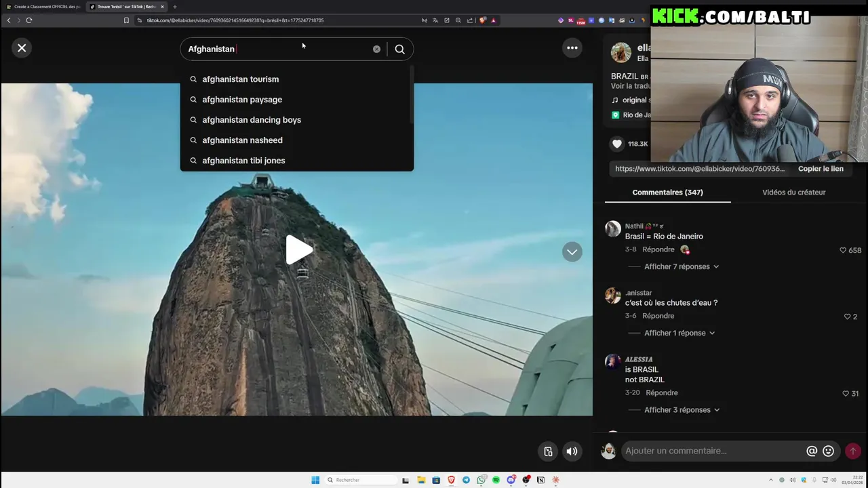Expand Afficher 1 réponse under .anisstar
The width and height of the screenshot is (868, 488).
(679, 333)
